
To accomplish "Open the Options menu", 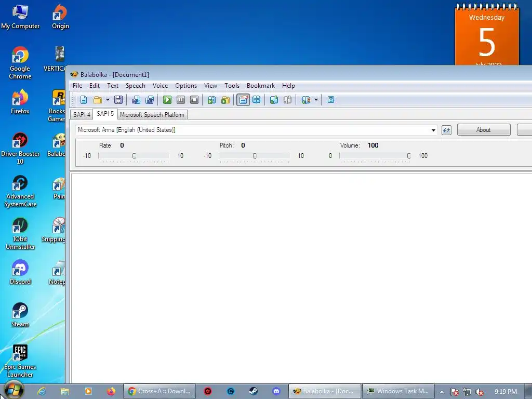I will 186,86.
